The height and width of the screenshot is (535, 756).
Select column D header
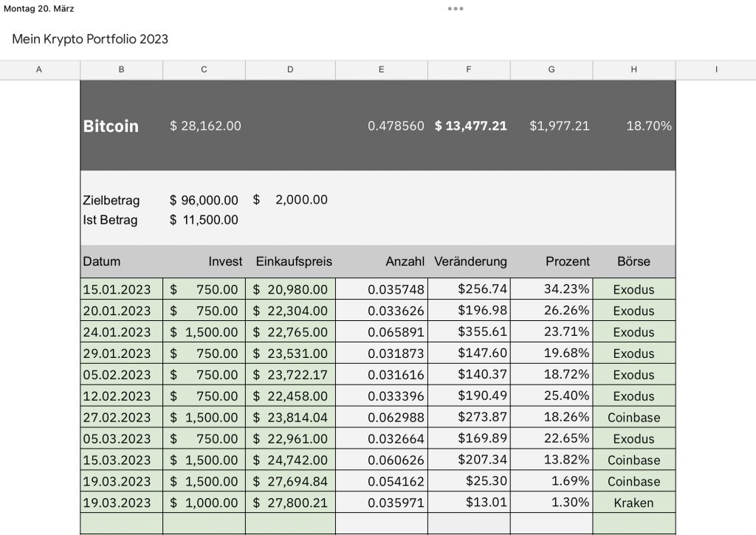(x=290, y=69)
